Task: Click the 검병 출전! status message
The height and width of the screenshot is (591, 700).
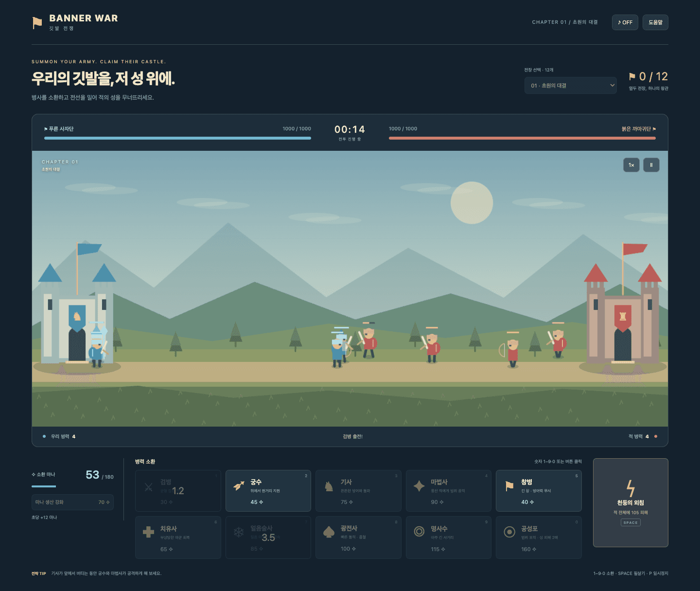Action: 352,436
